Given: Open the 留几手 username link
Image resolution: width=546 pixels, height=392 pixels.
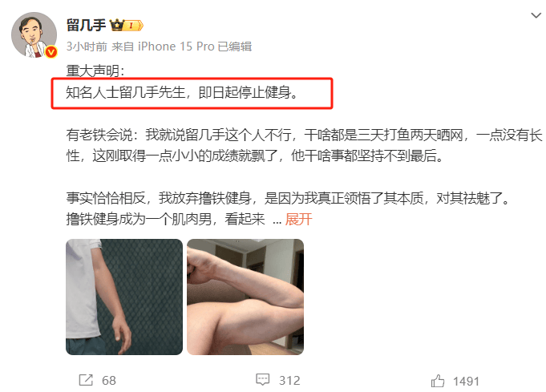Looking at the screenshot, I should tap(86, 26).
